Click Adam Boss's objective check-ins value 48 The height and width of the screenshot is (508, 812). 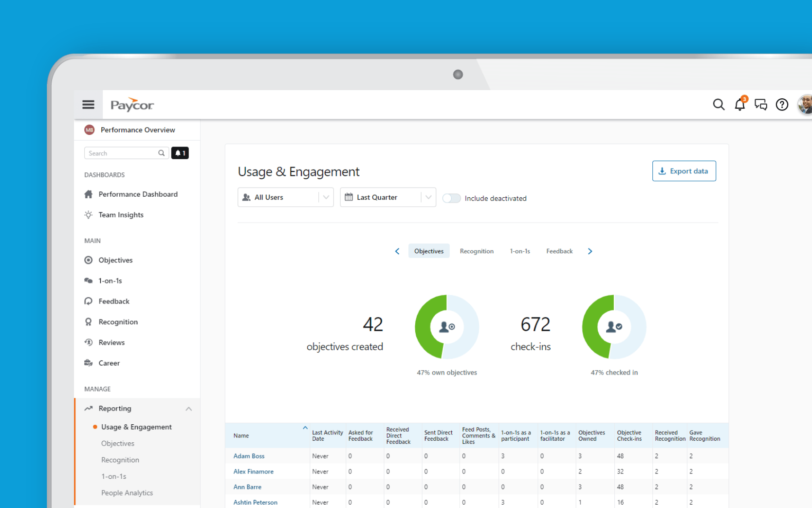(620, 456)
